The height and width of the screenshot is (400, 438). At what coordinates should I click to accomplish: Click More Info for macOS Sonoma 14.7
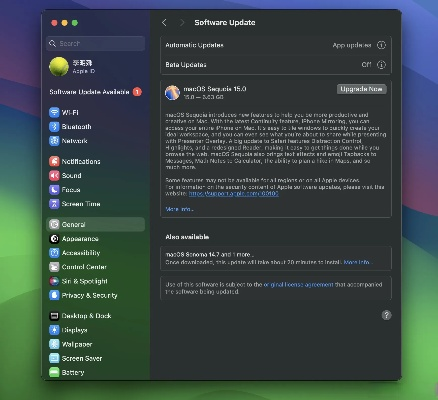[358, 262]
